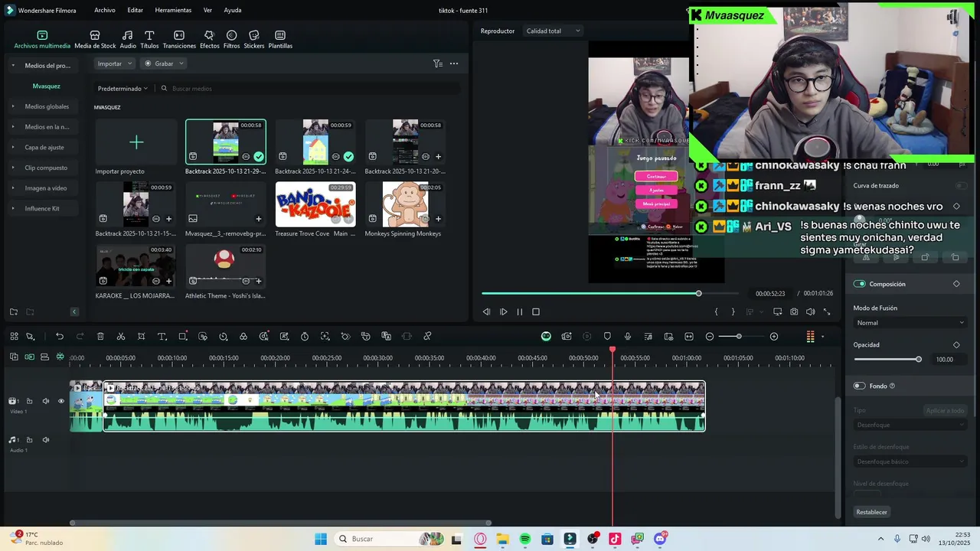
Task: Pause playback in the player
Action: tap(520, 312)
